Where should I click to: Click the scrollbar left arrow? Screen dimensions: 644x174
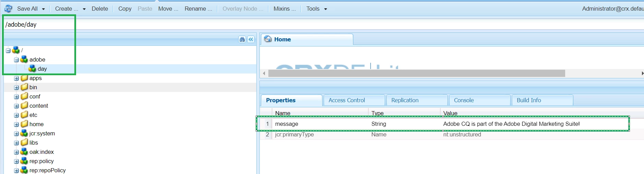click(264, 73)
